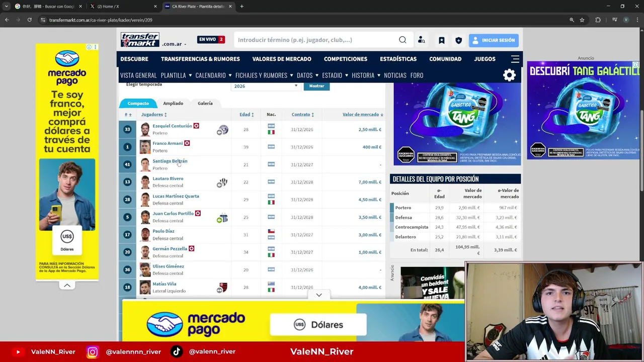Open TRANSFERENCIAS & RUMORES menu
Screen dimensions: 644x362
[200, 59]
